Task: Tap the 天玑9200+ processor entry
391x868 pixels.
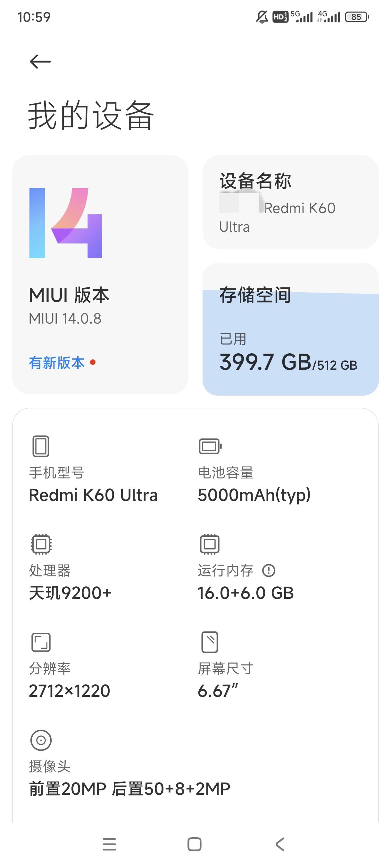Action: tap(70, 593)
